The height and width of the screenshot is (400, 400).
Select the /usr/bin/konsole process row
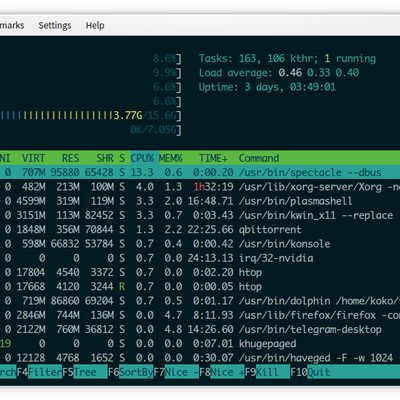tap(200, 244)
